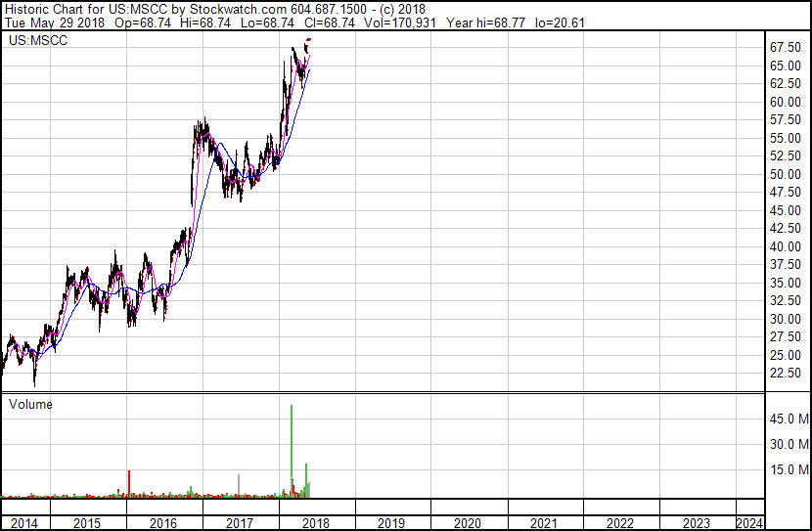Click the Volume panel label
This screenshot has height=531, width=812.
click(x=30, y=404)
